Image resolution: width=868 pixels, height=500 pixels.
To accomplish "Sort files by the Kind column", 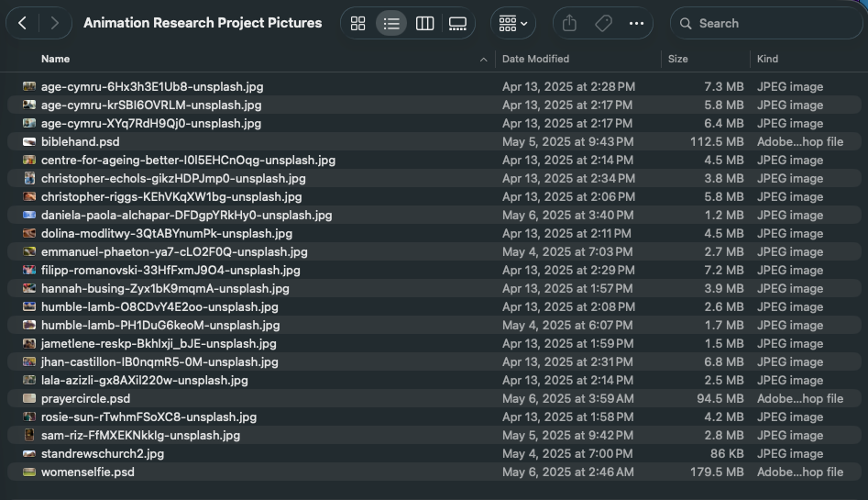I will [767, 59].
